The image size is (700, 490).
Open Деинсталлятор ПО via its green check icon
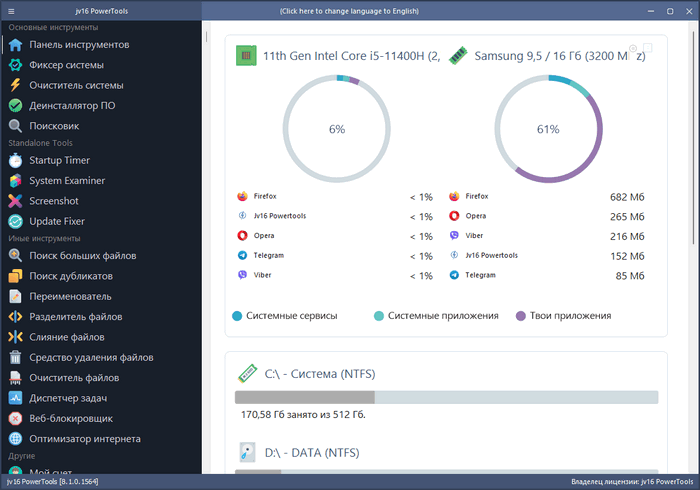pyautogui.click(x=16, y=106)
